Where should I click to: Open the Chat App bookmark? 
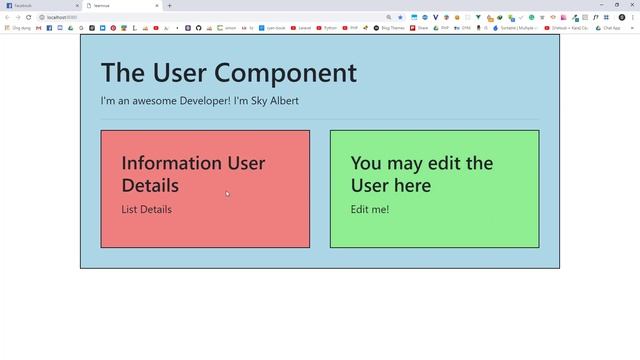click(608, 28)
